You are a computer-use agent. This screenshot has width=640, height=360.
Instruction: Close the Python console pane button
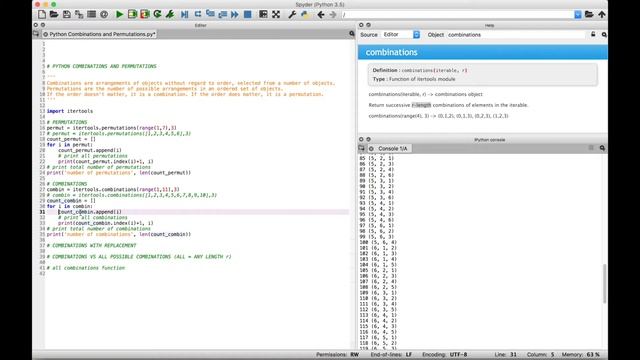pyautogui.click(x=361, y=139)
